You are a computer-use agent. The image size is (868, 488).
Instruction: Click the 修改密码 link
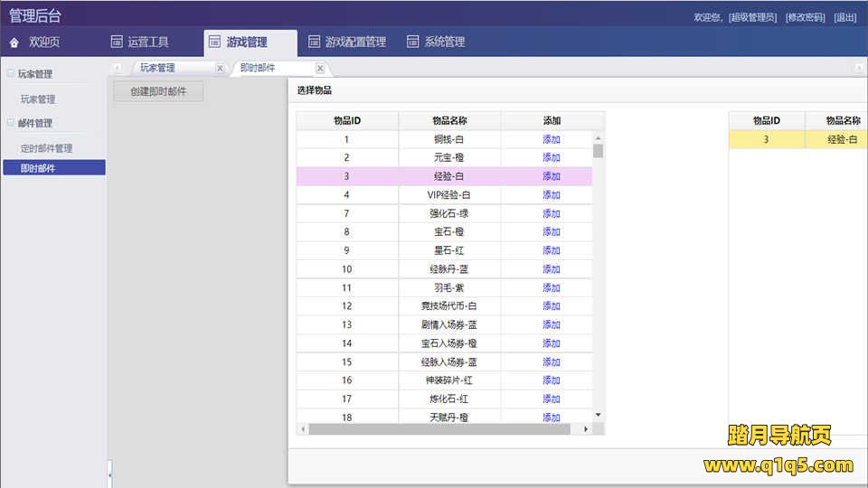(x=805, y=17)
